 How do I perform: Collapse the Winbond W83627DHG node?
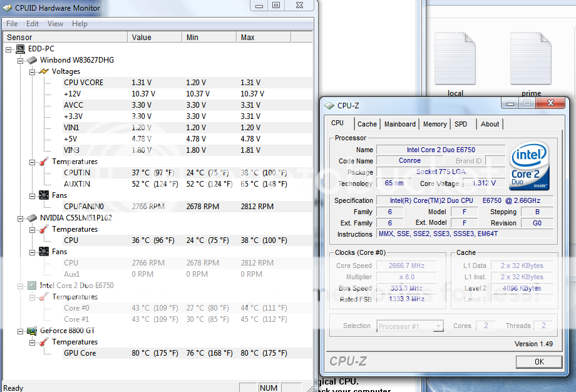point(20,60)
